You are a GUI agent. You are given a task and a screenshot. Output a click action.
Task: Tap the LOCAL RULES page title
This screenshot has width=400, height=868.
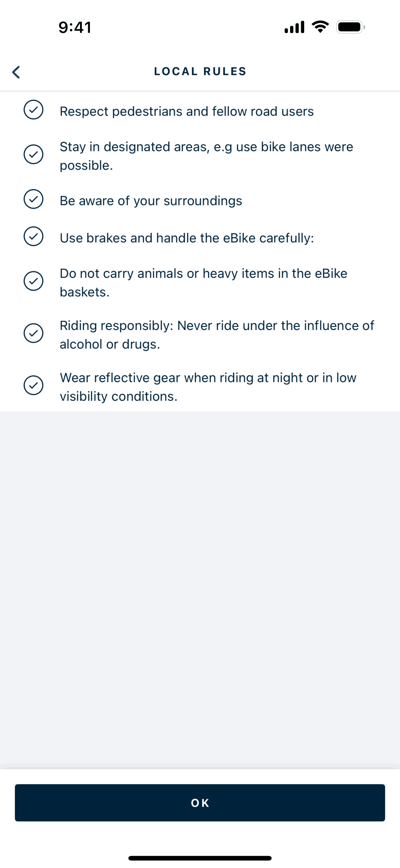tap(200, 71)
